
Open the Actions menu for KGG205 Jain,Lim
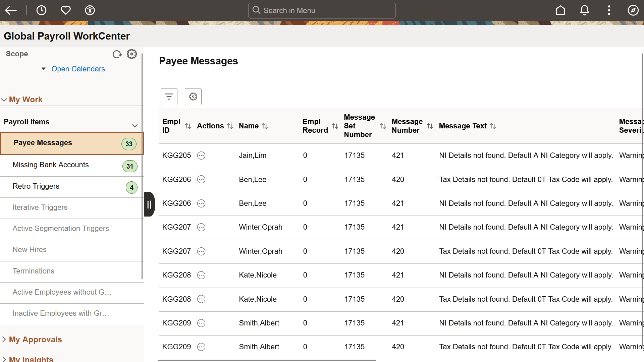click(x=201, y=155)
